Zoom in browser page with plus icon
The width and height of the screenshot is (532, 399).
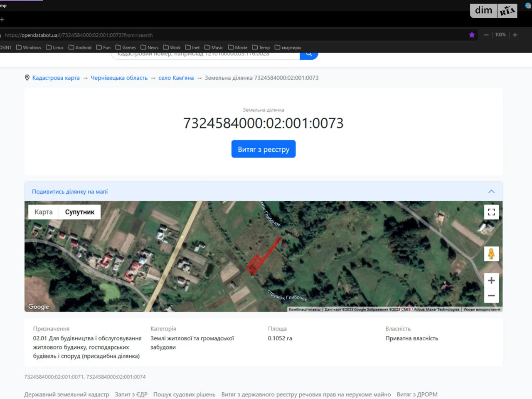tap(515, 35)
